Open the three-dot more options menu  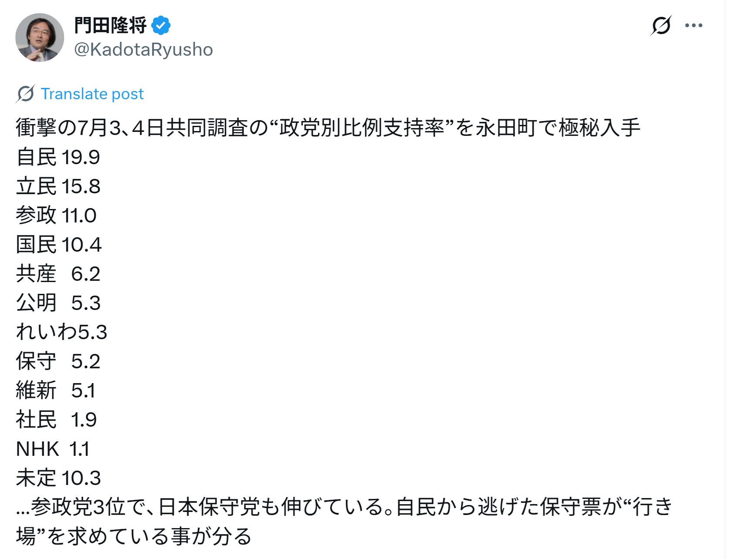tap(694, 25)
